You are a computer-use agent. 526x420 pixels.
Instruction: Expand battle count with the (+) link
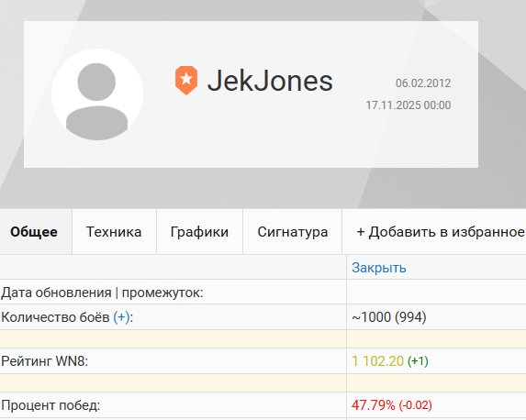121,317
